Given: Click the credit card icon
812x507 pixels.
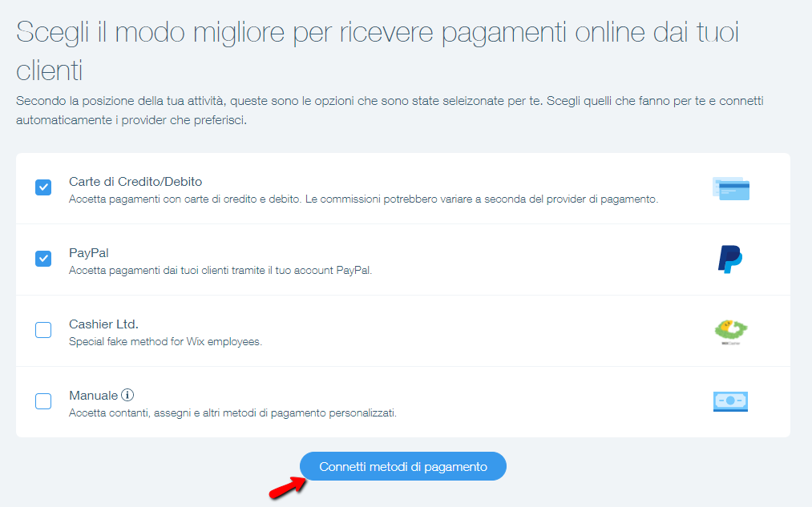Looking at the screenshot, I should [731, 188].
